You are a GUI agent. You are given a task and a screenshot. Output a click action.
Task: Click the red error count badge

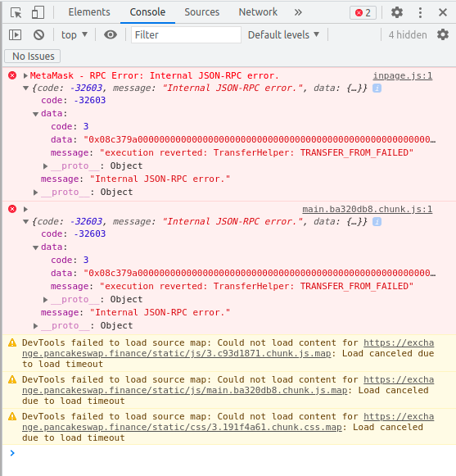[x=363, y=13]
